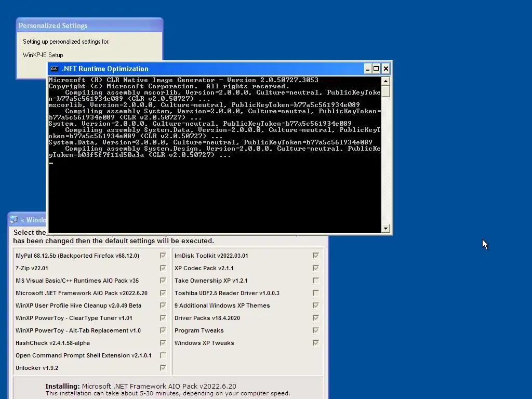This screenshot has width=532, height=399.
Task: Click the 'Microsoft (R) CLR Native Image Generator' console line
Action: coord(183,80)
